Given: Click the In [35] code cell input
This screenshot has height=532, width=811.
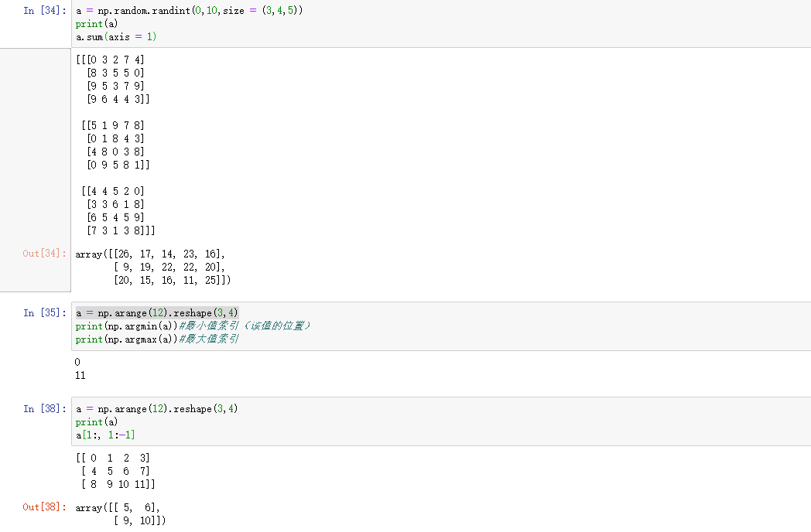Looking at the screenshot, I should pos(441,326).
